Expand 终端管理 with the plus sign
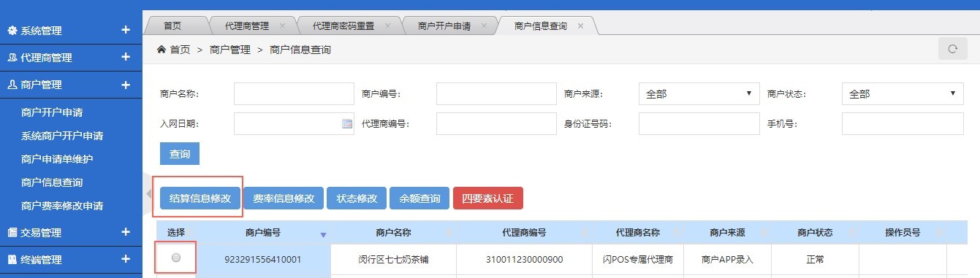This screenshot has height=278, width=980. point(126,259)
